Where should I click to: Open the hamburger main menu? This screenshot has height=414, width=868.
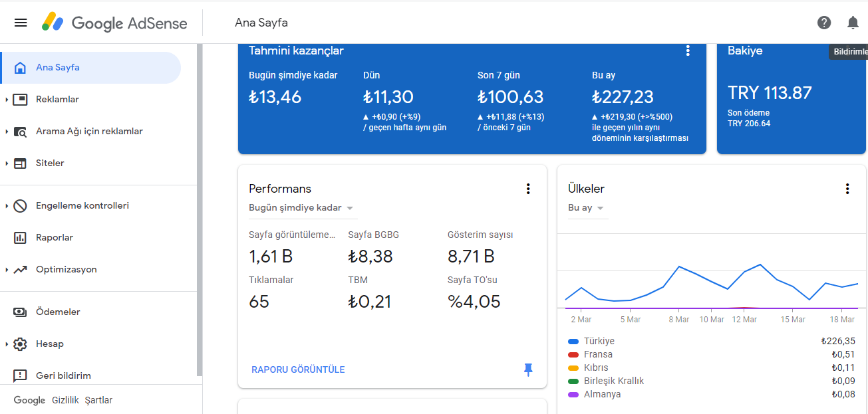(x=21, y=23)
